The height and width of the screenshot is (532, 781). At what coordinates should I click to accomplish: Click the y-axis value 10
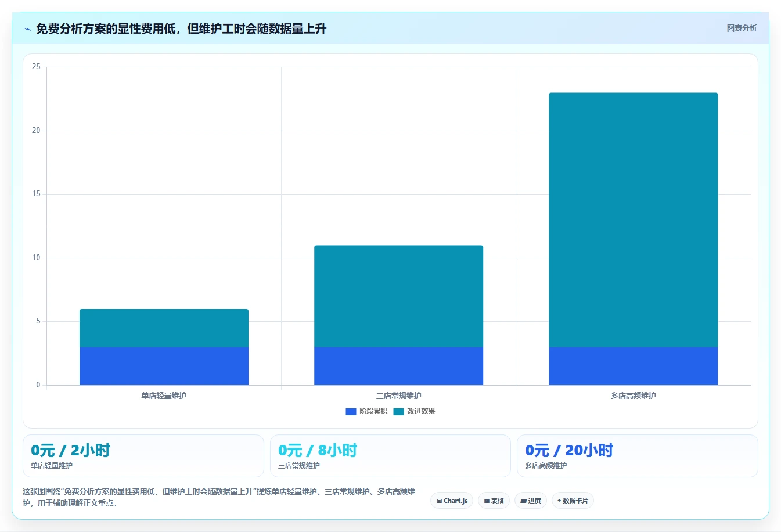36,258
